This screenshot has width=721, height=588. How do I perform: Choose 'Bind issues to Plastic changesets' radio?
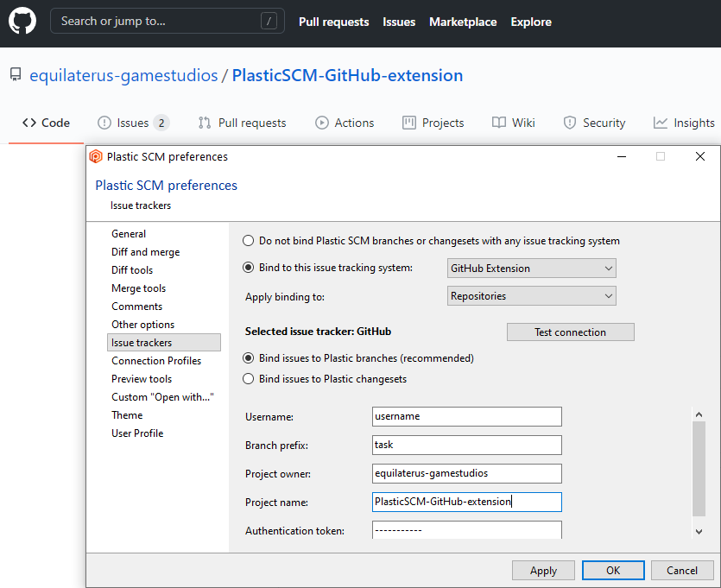pyautogui.click(x=249, y=379)
